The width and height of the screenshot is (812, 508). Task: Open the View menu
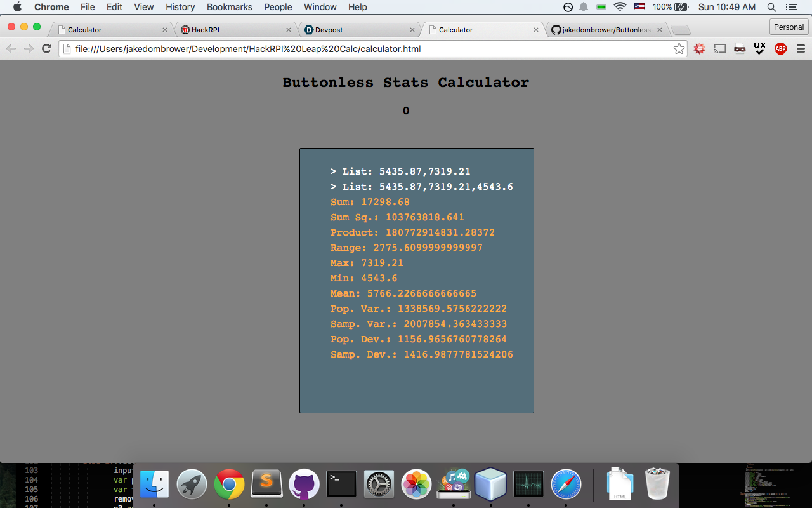pyautogui.click(x=144, y=7)
